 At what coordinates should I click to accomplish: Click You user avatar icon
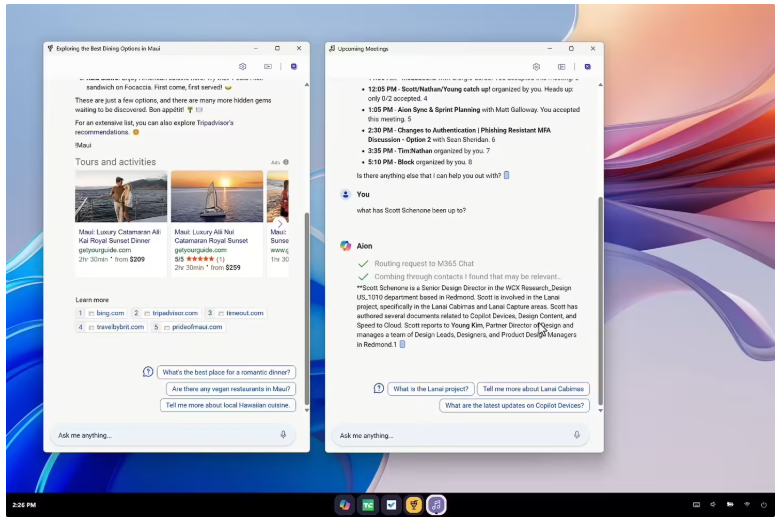click(x=346, y=194)
